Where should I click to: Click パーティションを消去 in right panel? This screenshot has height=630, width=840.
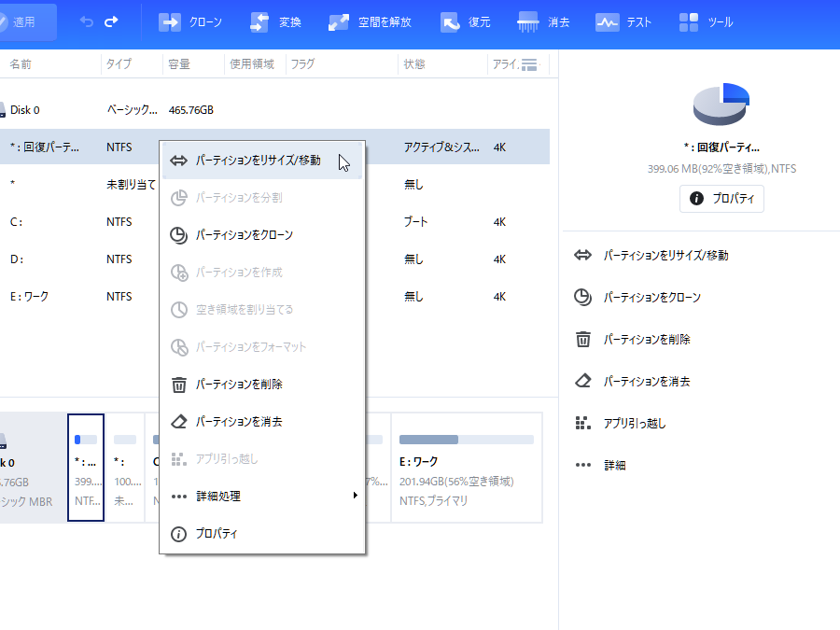pyautogui.click(x=646, y=381)
